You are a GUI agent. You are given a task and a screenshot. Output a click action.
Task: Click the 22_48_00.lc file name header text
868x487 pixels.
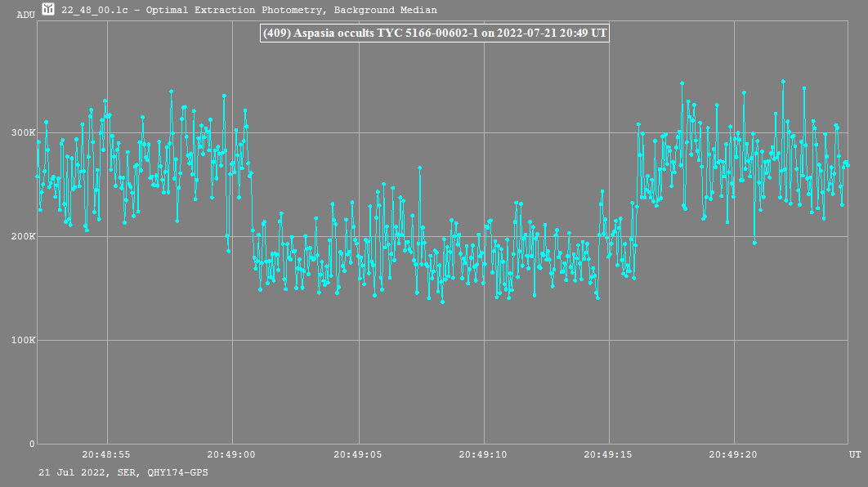click(248, 11)
